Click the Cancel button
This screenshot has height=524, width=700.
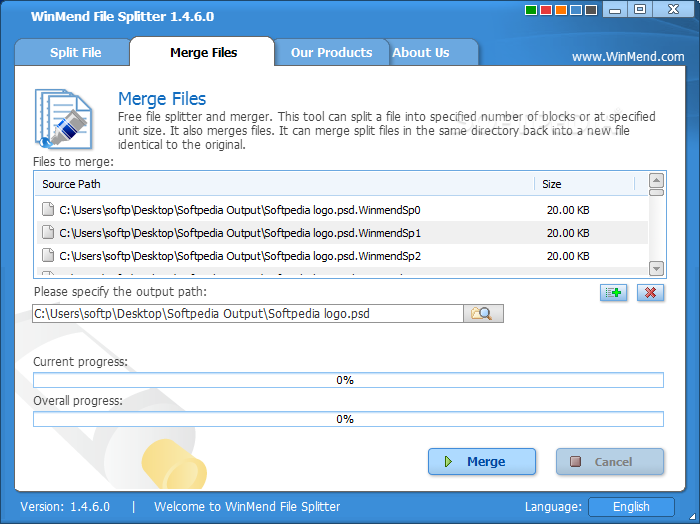click(610, 462)
